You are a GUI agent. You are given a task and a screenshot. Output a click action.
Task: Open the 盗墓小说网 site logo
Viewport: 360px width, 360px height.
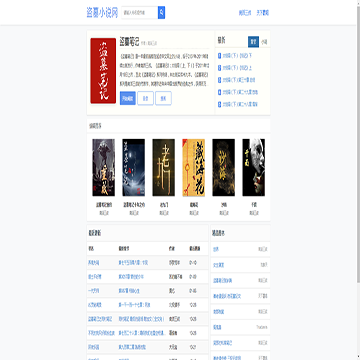click(102, 13)
